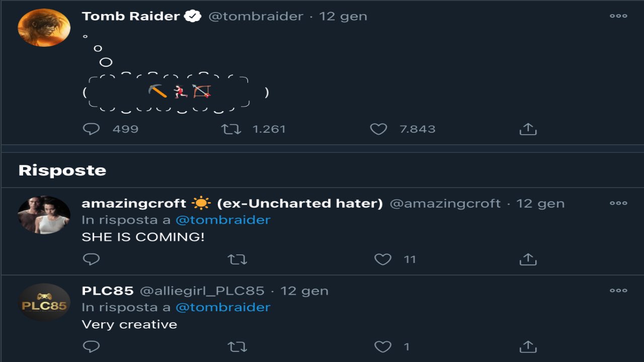
Task: Share the Tomb Raider tweet
Action: coord(528,129)
